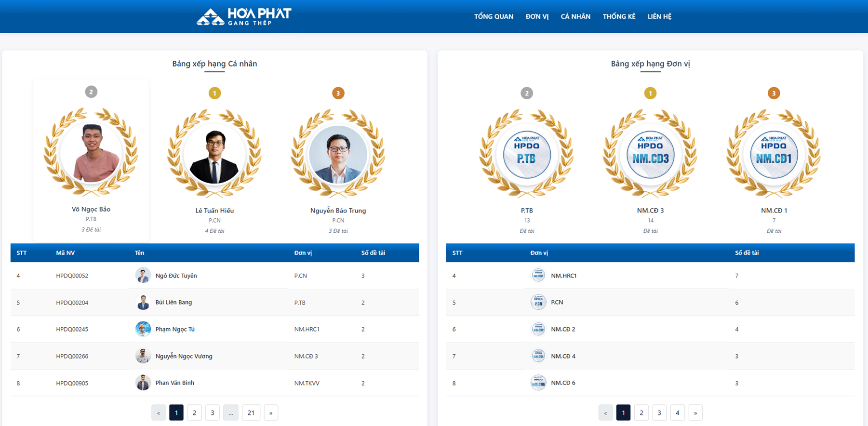Click the NM.CĐ3 first-place unit badge
Image resolution: width=868 pixels, height=426 pixels.
click(x=650, y=154)
